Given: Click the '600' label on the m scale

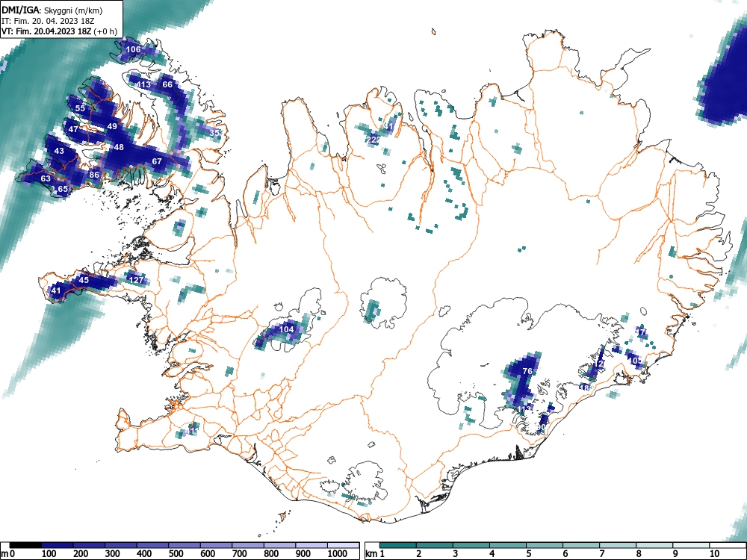Looking at the screenshot, I should point(208,553).
